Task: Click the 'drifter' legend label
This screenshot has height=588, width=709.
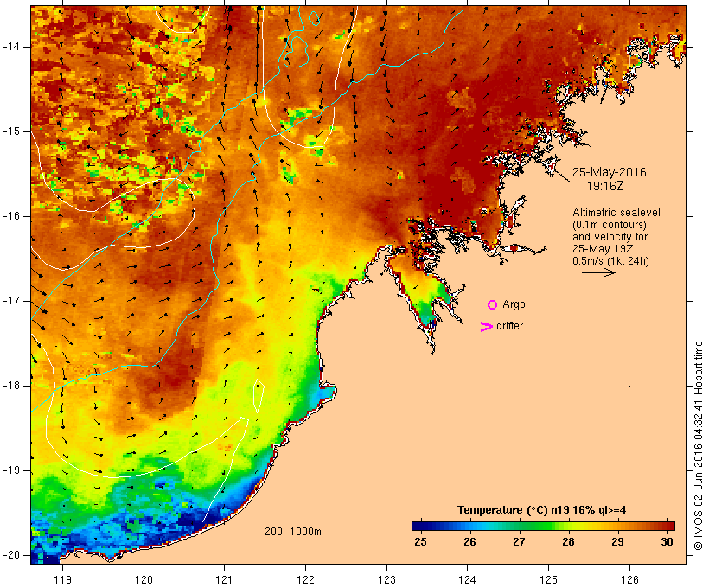Action: click(x=509, y=326)
